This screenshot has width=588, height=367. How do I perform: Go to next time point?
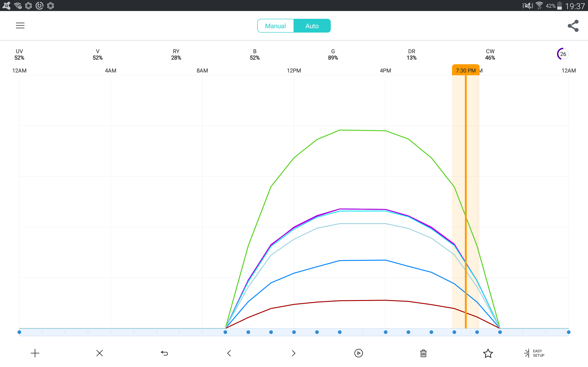[294, 353]
